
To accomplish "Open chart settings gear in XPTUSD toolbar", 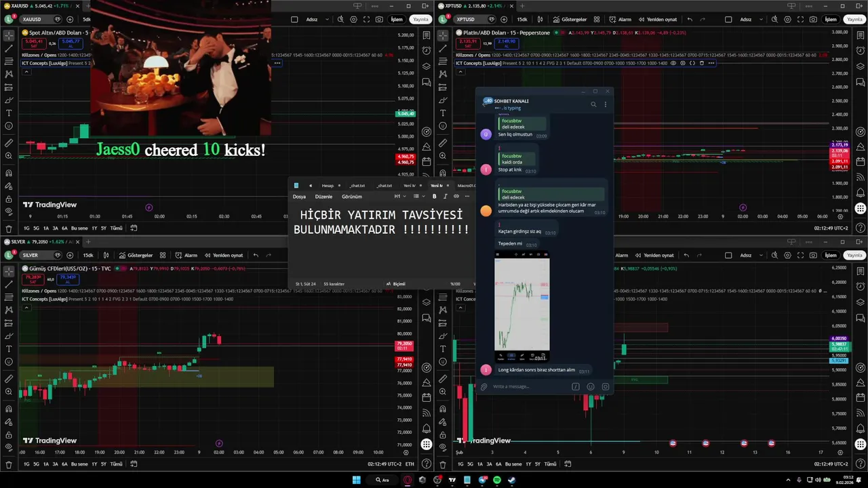I will (787, 20).
